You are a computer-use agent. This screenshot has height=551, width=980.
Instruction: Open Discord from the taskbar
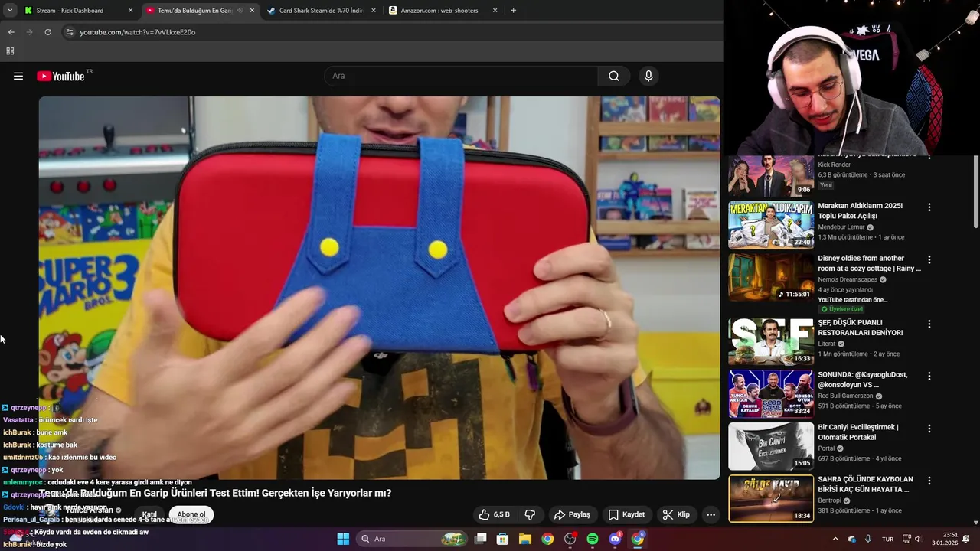click(x=615, y=539)
